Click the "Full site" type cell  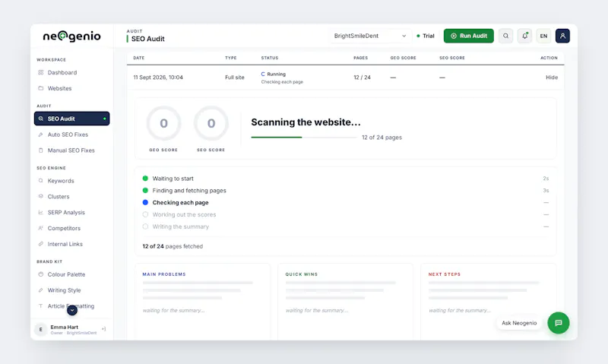click(235, 78)
